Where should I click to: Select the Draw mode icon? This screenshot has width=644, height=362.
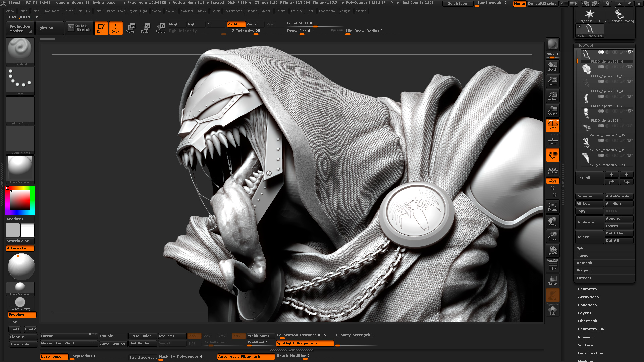116,28
